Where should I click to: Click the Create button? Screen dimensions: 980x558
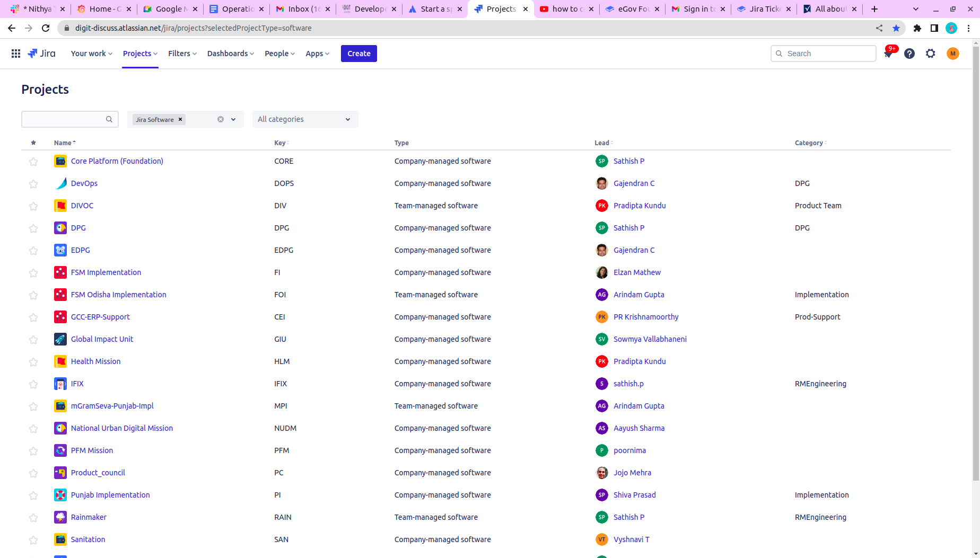coord(358,54)
